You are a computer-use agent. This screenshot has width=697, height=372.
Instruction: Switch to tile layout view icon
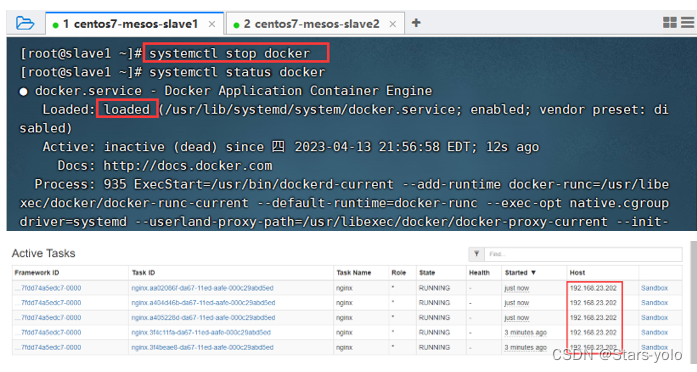[669, 23]
